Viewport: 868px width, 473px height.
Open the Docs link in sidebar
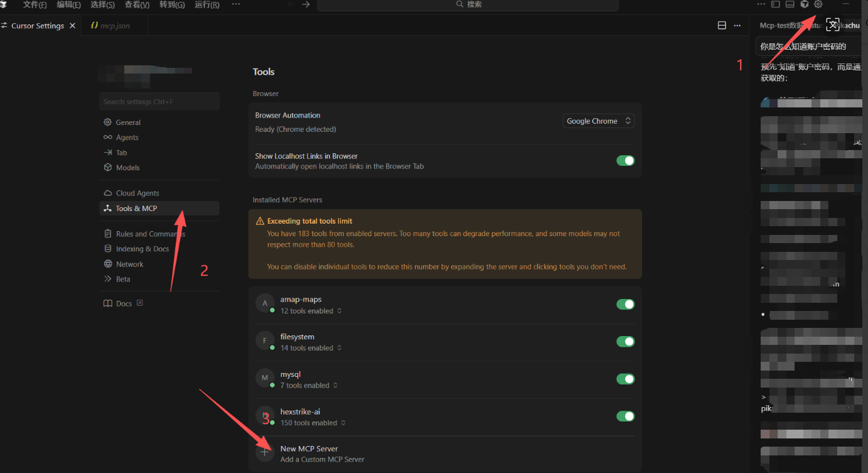coord(124,303)
